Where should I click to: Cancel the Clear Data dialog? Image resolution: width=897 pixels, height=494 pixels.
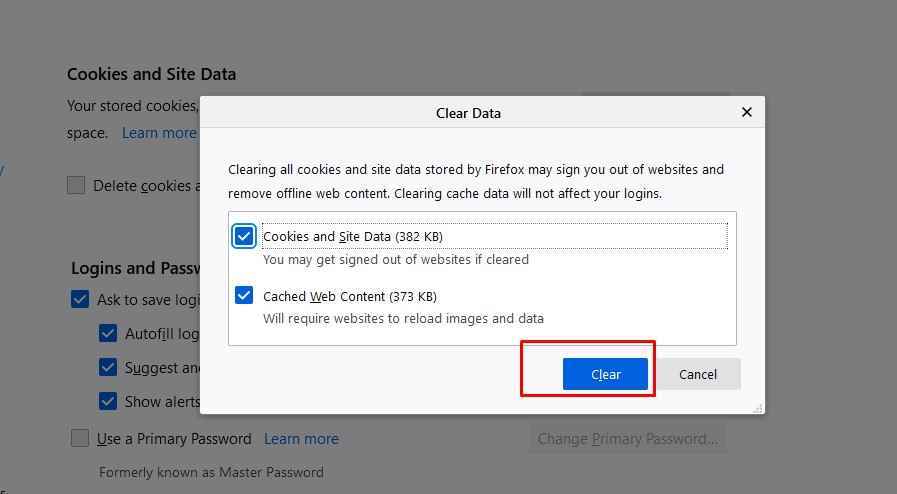pyautogui.click(x=698, y=375)
